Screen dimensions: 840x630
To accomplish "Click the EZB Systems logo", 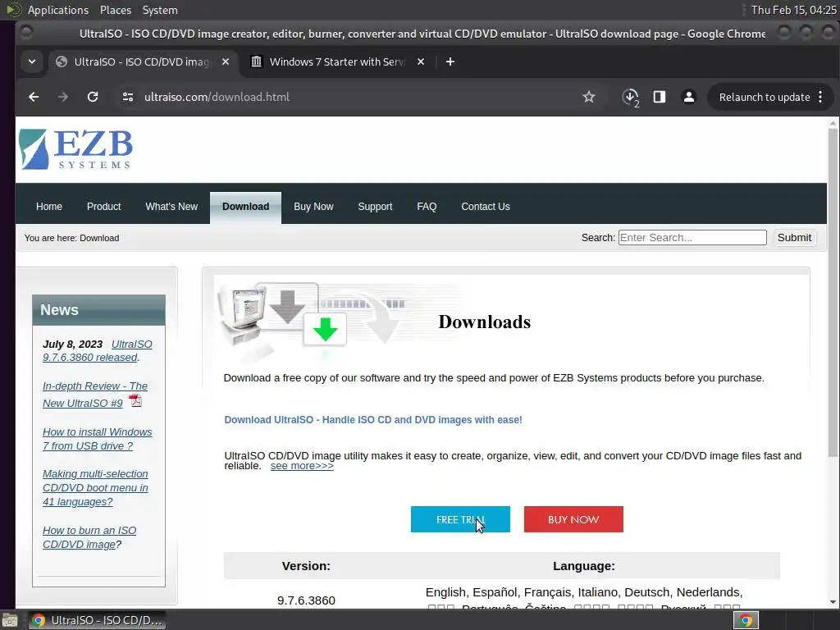I will pyautogui.click(x=75, y=149).
